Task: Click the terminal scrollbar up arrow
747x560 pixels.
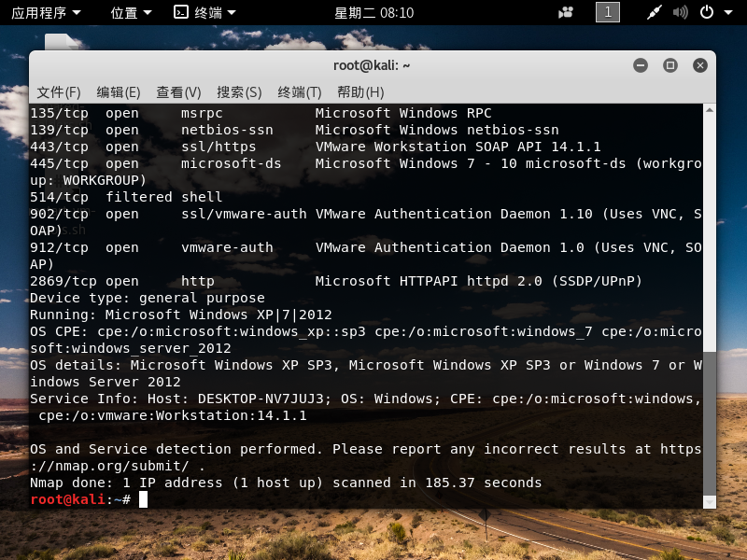Action: tap(710, 110)
